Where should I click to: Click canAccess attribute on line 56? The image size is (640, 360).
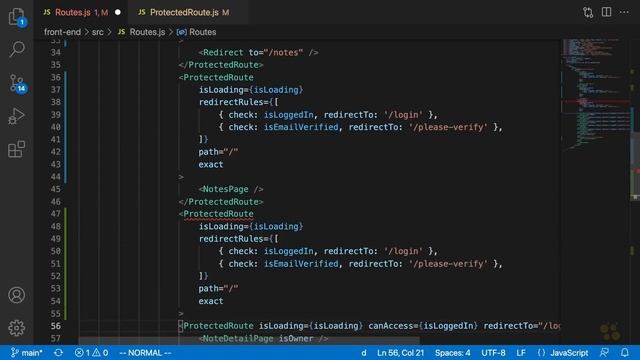coord(391,326)
